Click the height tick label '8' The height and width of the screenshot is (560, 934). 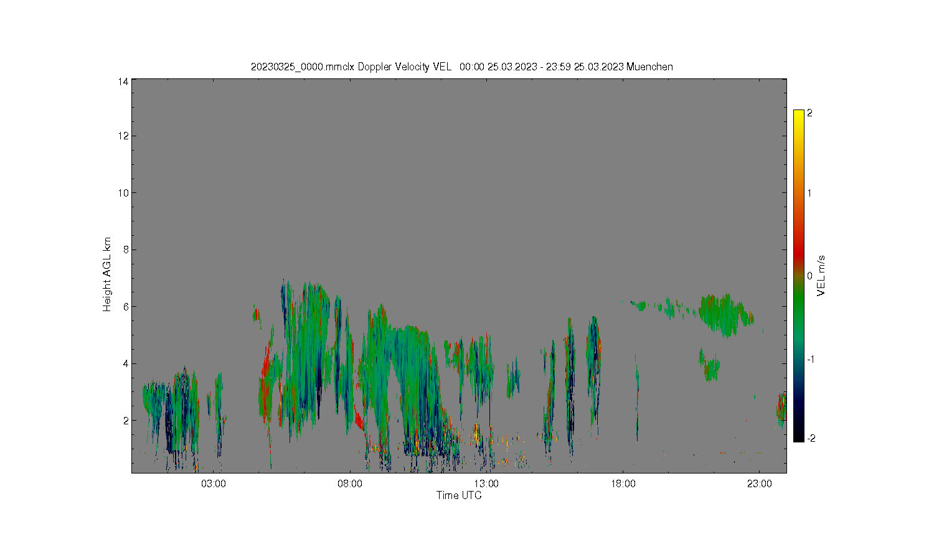(x=126, y=250)
